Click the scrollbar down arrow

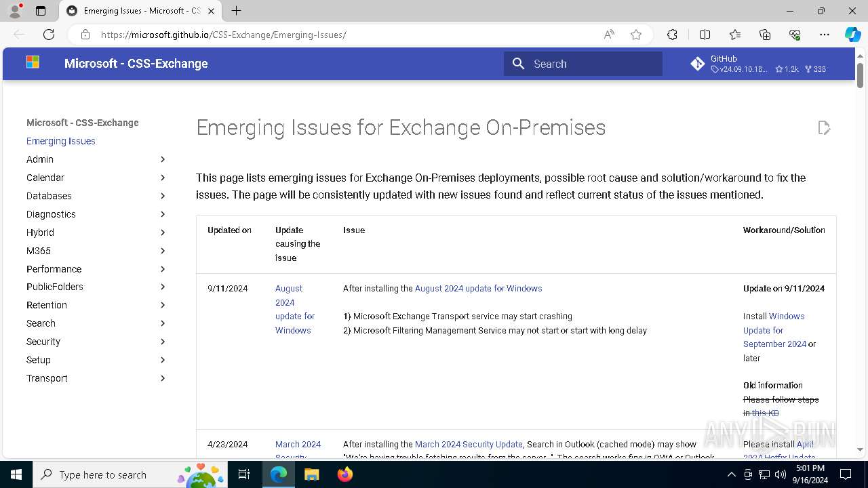[x=860, y=449]
